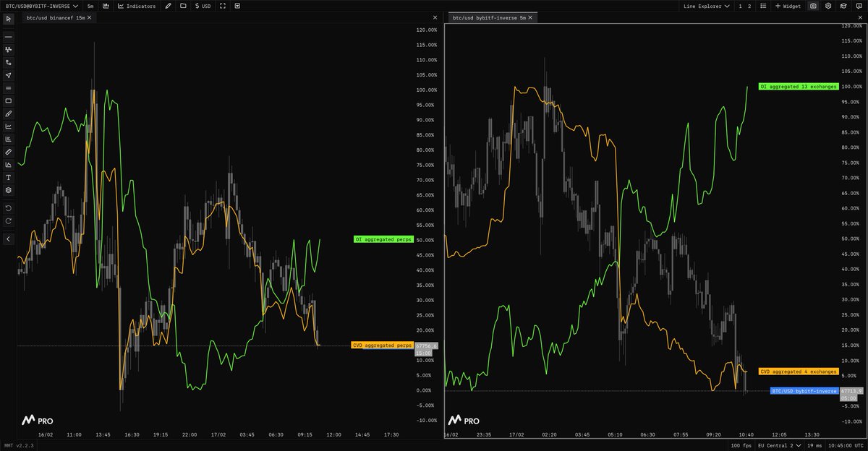Select the cursor pointer tool
This screenshot has height=451, width=868.
pyautogui.click(x=9, y=18)
